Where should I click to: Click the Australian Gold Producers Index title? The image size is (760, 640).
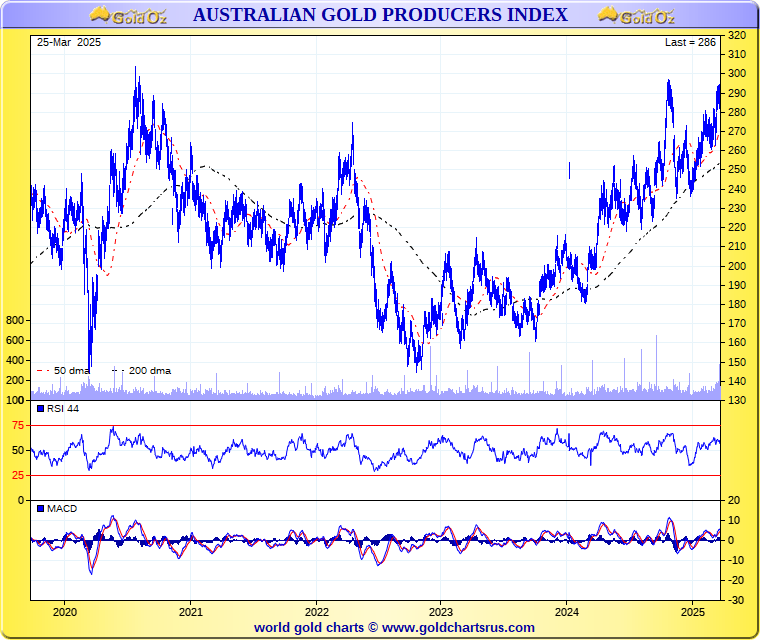coord(380,15)
